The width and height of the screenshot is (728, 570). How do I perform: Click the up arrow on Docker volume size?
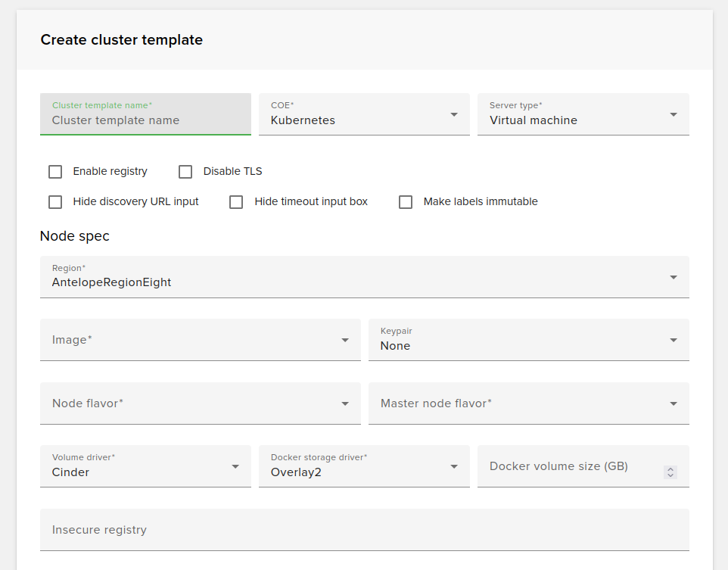670,469
